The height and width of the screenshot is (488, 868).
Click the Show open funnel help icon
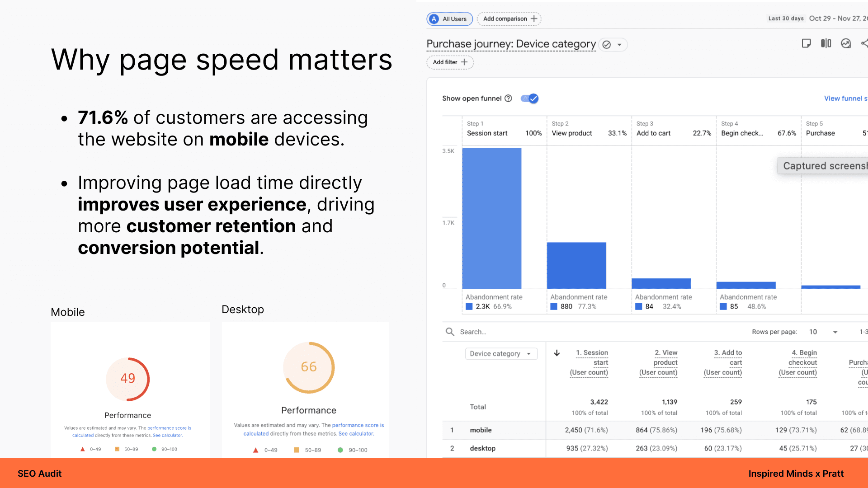[508, 99]
